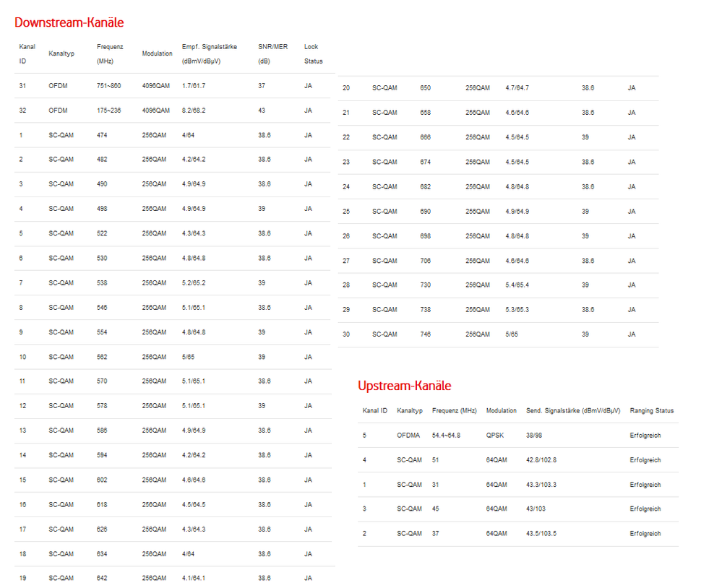Select frequency 554 in channel 9 row
The width and height of the screenshot is (722, 588).
coord(102,332)
